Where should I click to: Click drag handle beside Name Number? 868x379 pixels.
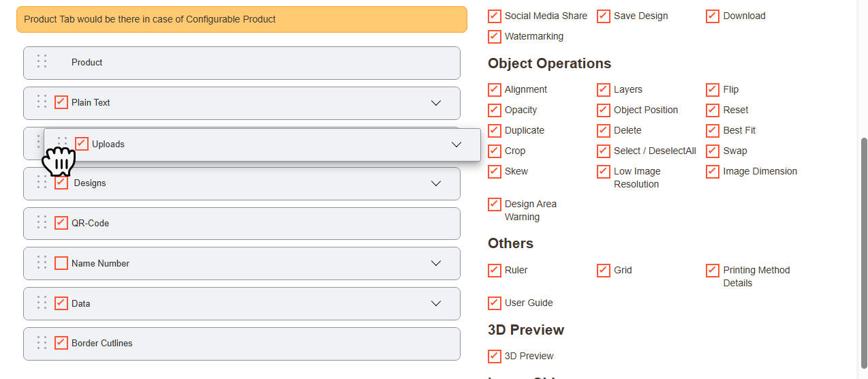42,262
